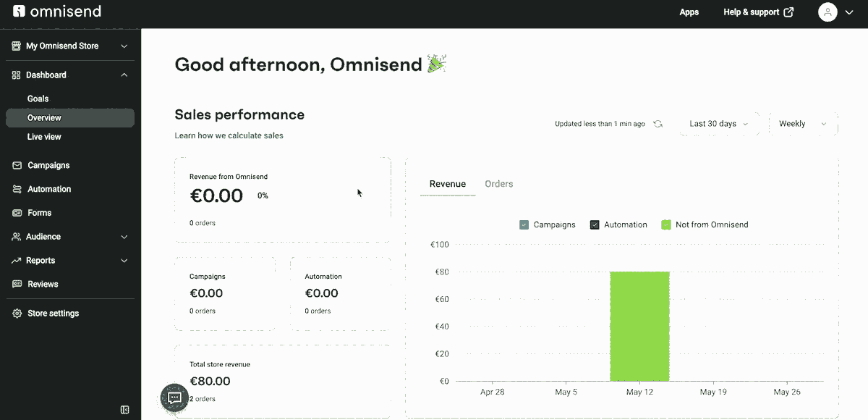Open the Campaigns section from sidebar

(48, 165)
